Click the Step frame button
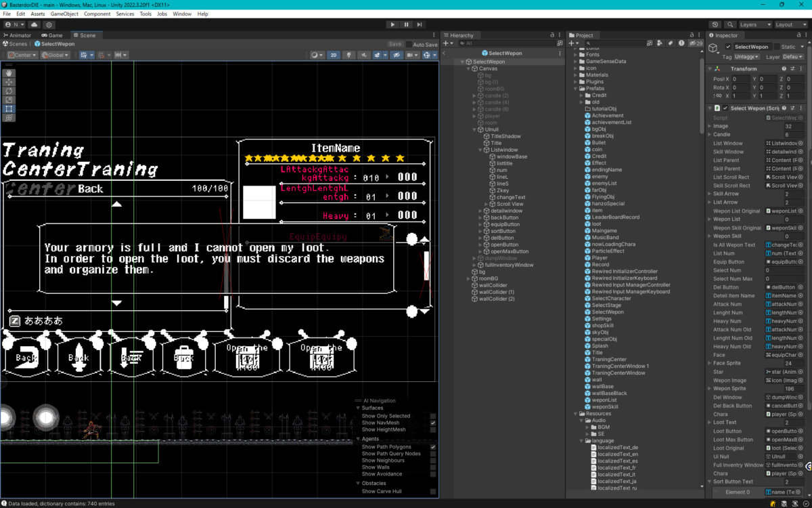The image size is (812, 508). click(x=421, y=24)
